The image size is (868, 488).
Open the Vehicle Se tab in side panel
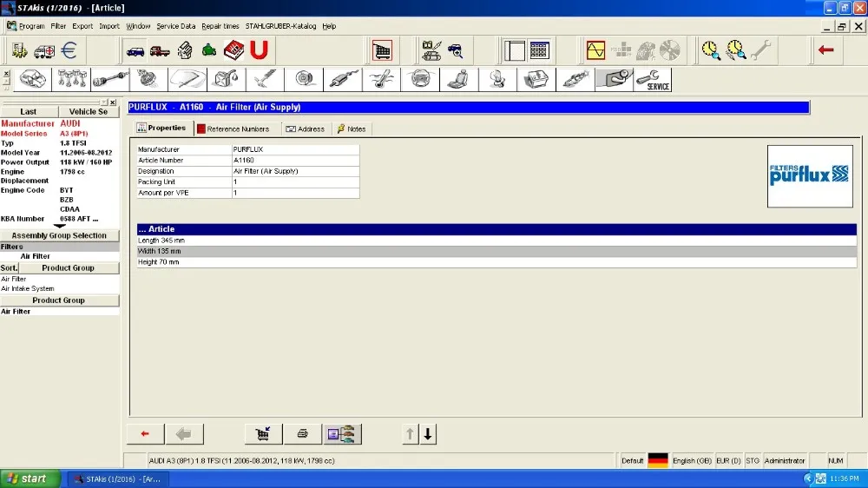pos(89,111)
